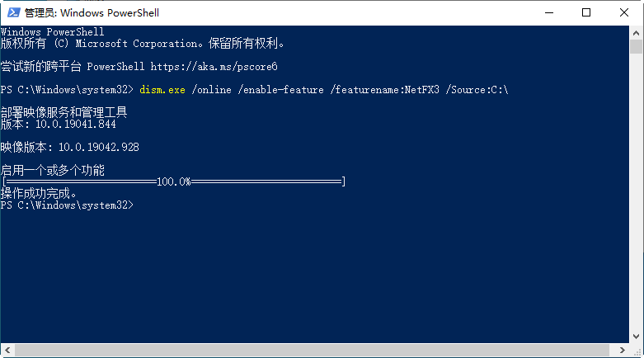Click the 启用一个或多个功能 text
The width and height of the screenshot is (644, 358).
click(x=53, y=170)
